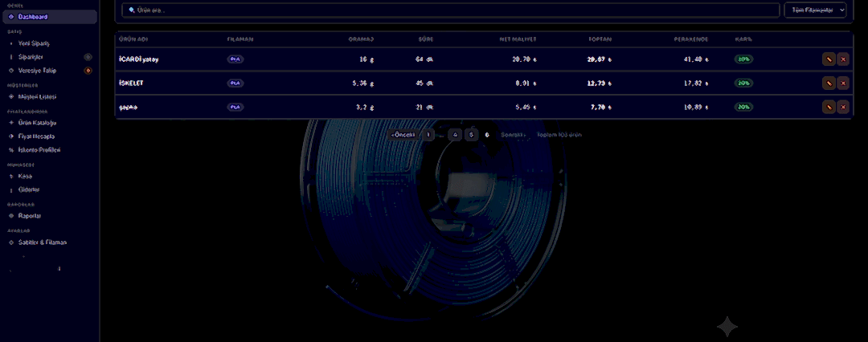This screenshot has height=342, width=868.
Task: Click the orange badge beside Veresiye Takip
Action: pos(88,71)
